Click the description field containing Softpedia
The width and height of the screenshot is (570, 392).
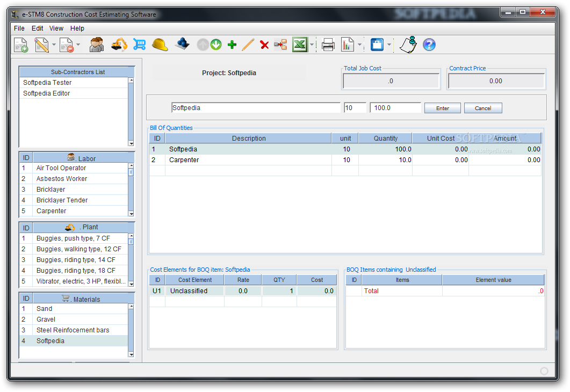(256, 107)
